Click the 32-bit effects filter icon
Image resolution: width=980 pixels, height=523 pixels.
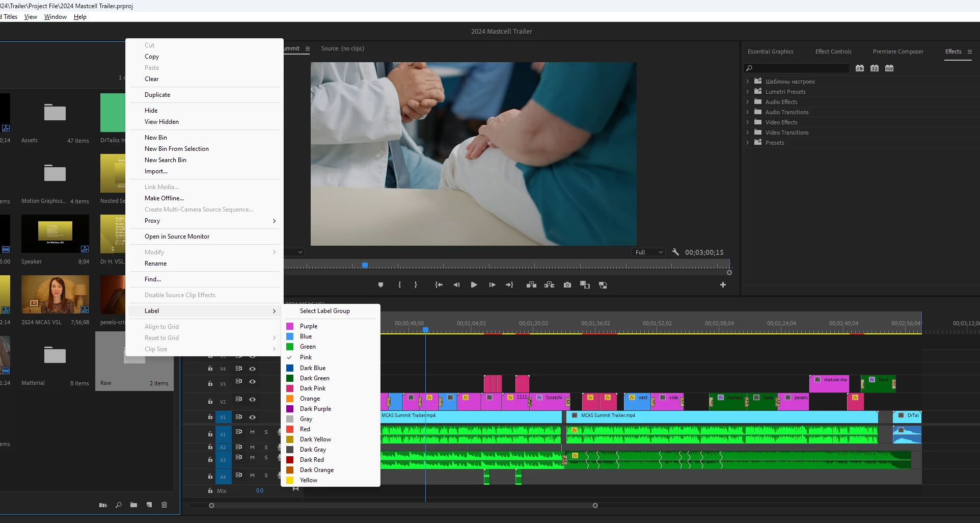[875, 68]
